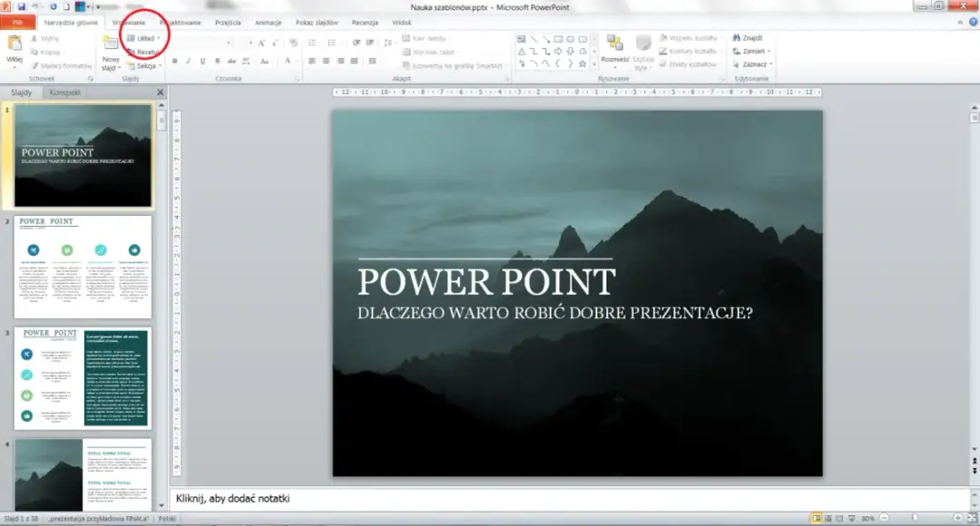The height and width of the screenshot is (526, 980).
Task: Switch to Normal view in status bar
Action: tap(817, 517)
